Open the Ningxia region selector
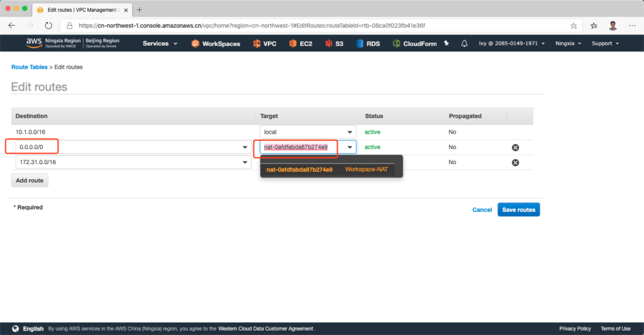The height and width of the screenshot is (335, 644). [x=568, y=43]
